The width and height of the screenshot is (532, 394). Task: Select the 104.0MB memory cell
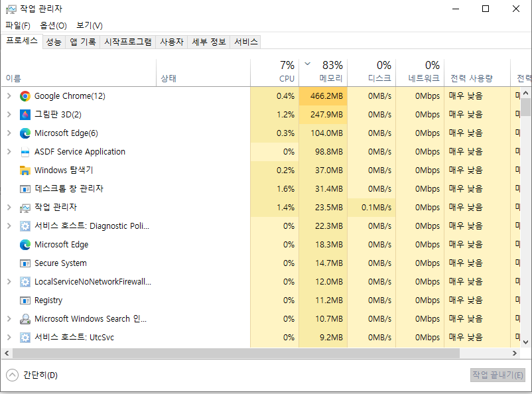[323, 133]
